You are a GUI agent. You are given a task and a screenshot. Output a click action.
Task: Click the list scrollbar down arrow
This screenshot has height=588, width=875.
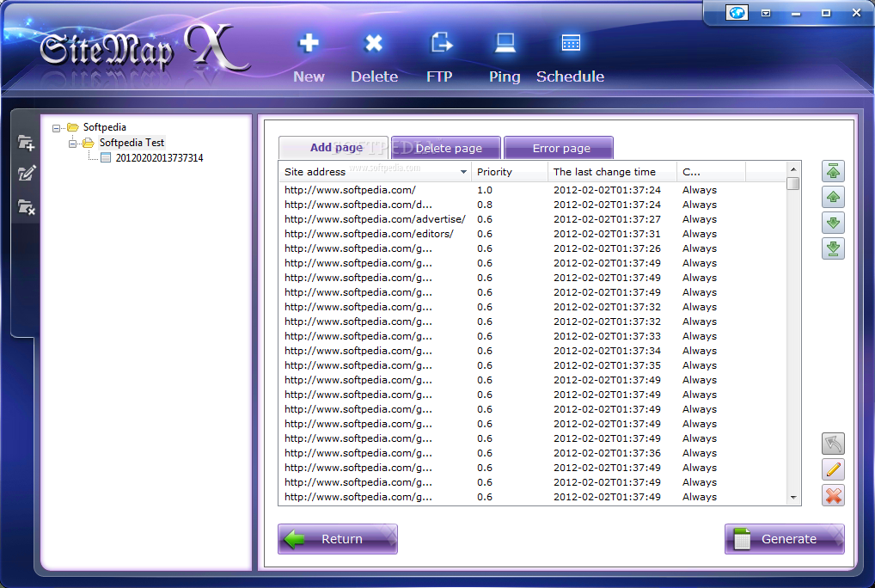(793, 497)
